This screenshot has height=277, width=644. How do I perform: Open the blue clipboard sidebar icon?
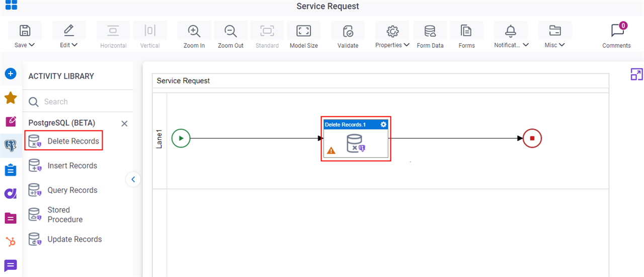tap(11, 170)
